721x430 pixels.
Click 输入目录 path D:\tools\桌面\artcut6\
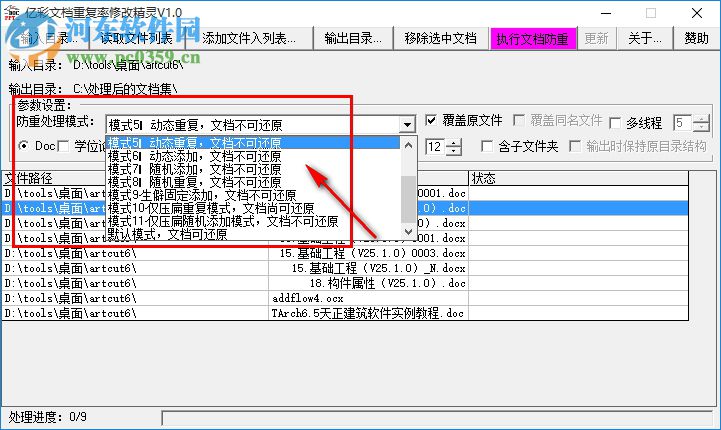pos(128,65)
